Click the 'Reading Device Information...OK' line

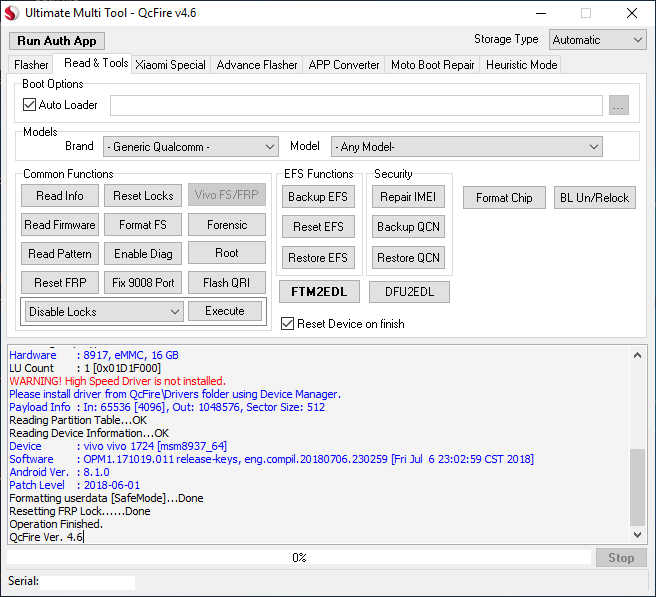click(x=89, y=433)
